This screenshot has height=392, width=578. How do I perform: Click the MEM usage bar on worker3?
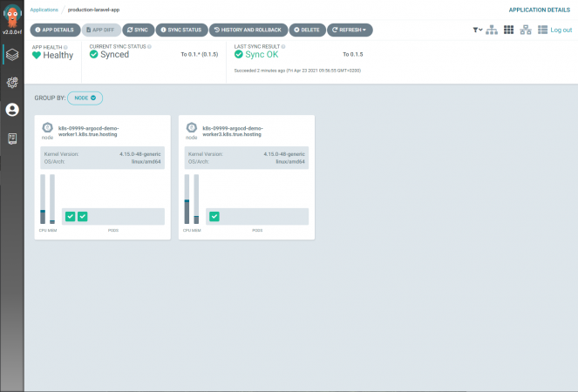coord(196,199)
